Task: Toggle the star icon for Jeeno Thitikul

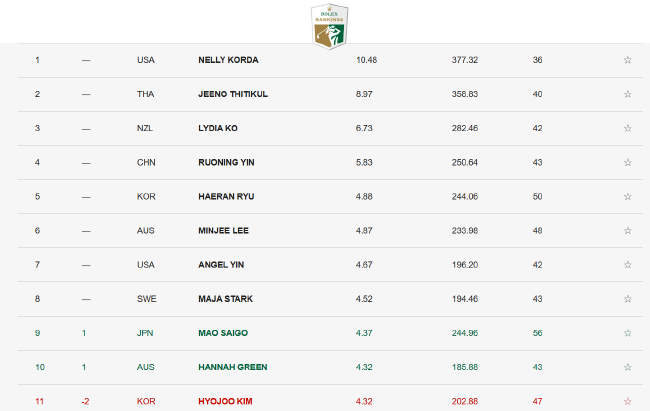Action: pos(628,94)
